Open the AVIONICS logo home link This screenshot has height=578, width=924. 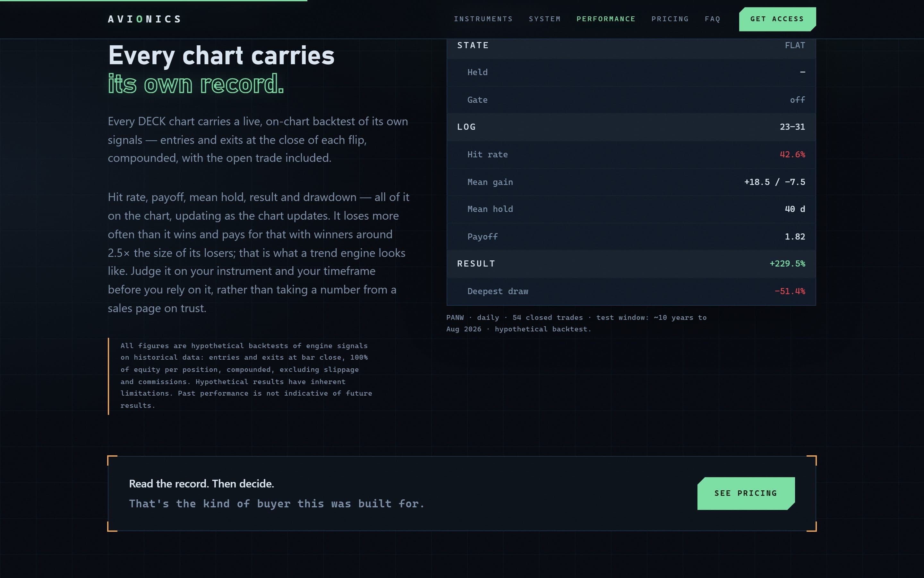[144, 19]
